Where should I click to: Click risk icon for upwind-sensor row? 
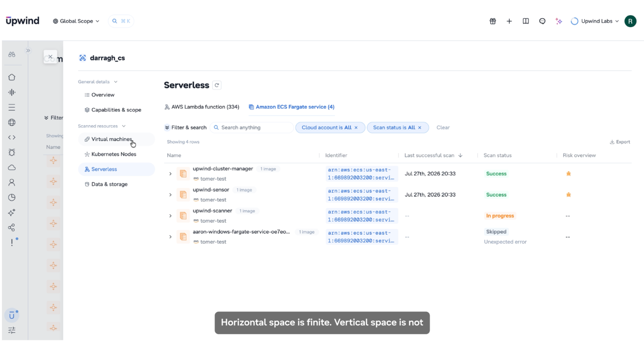pyautogui.click(x=569, y=195)
